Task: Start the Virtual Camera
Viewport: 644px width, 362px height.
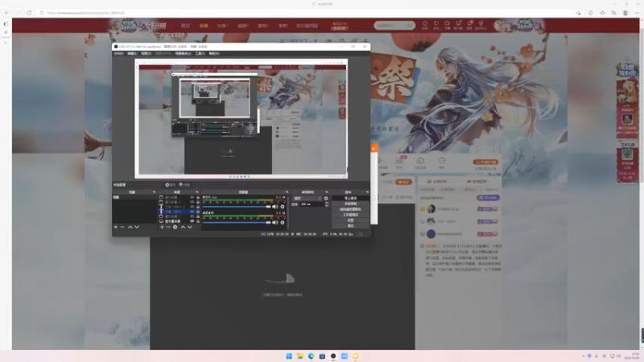Action: (350, 209)
